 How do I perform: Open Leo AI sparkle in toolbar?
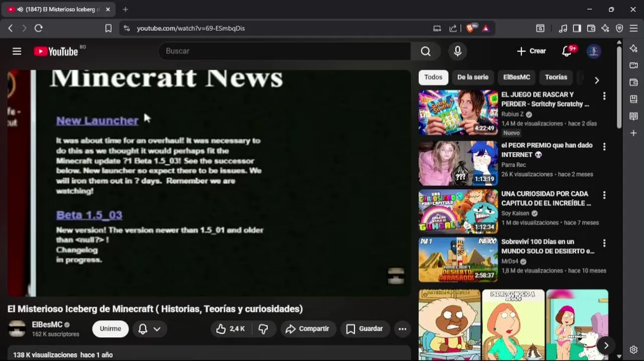pos(605,29)
